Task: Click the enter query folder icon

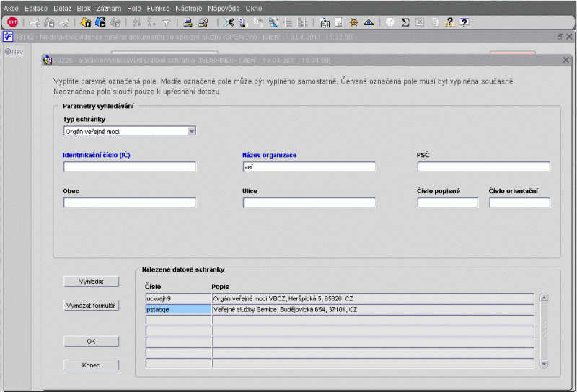Action: point(85,22)
